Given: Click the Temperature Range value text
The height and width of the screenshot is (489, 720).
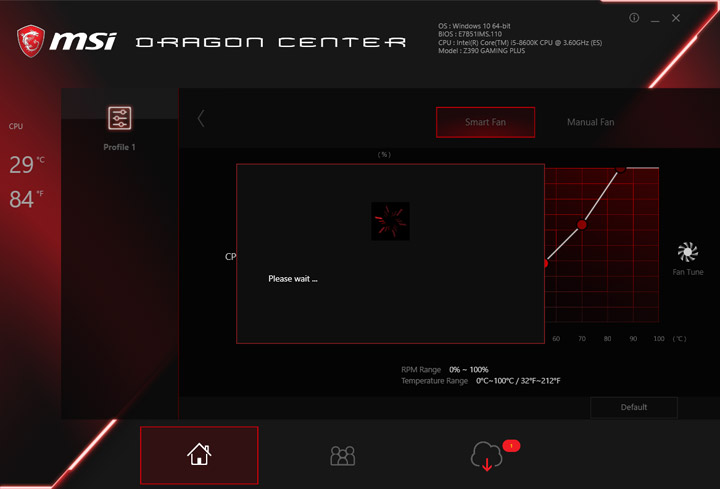Looking at the screenshot, I should [x=518, y=381].
